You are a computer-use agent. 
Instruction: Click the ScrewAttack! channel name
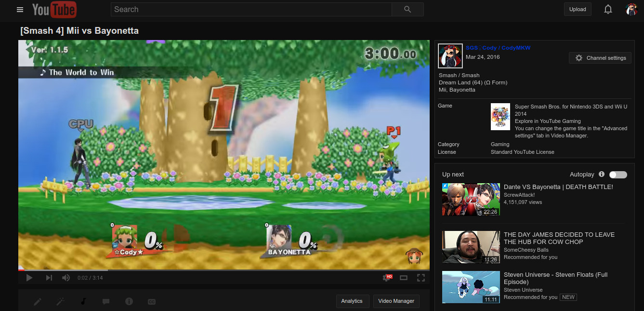[x=519, y=195]
